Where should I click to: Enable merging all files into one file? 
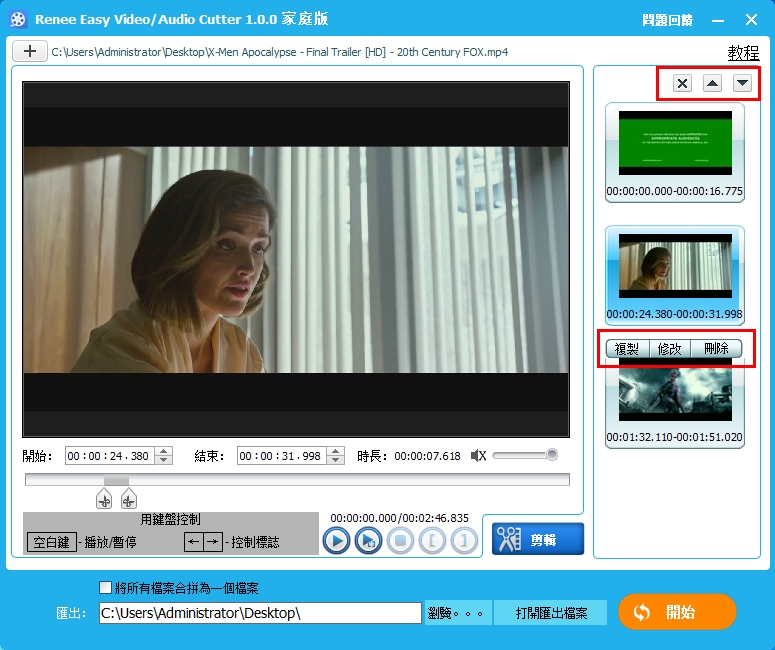(105, 587)
